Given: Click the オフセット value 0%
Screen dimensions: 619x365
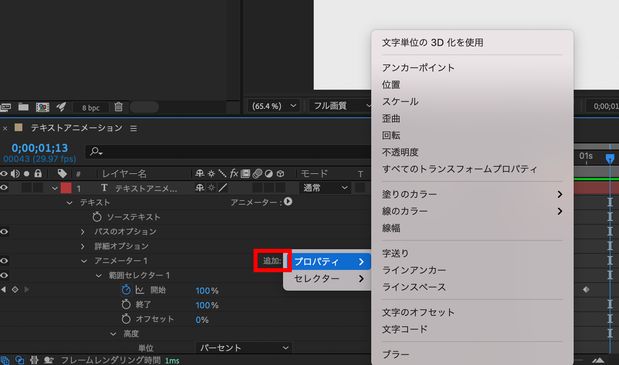Looking at the screenshot, I should click(x=202, y=320).
